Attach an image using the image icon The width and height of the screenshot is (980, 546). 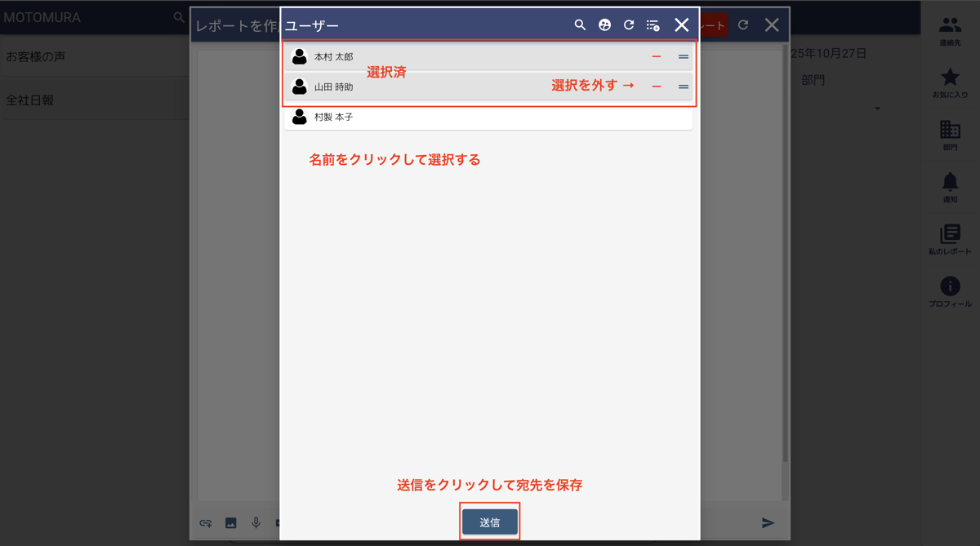(230, 522)
